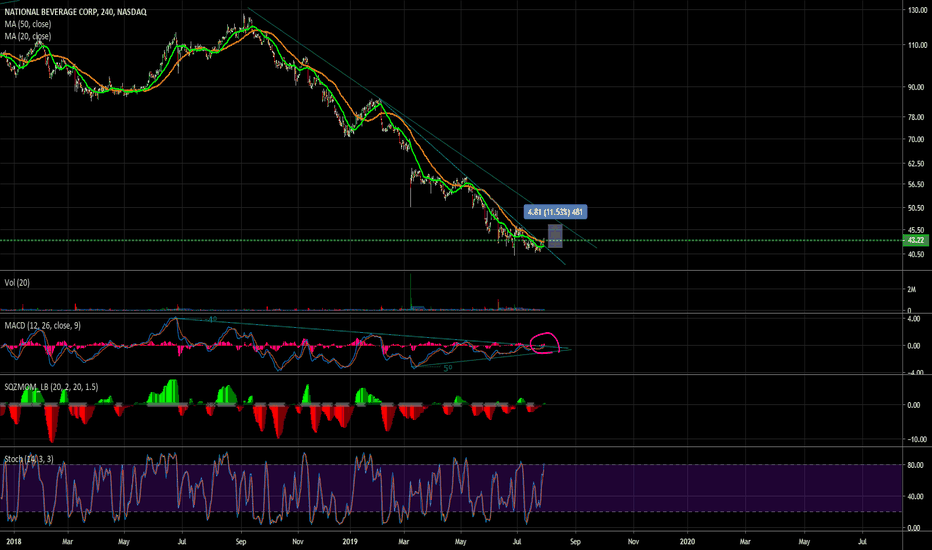Viewport: 932px width, 550px height.
Task: Click the -4.00 MACD axis value
Action: point(914,373)
